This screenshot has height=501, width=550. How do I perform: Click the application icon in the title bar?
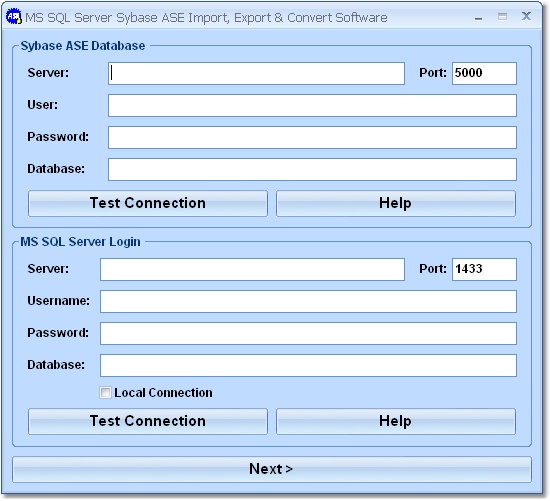click(x=14, y=16)
